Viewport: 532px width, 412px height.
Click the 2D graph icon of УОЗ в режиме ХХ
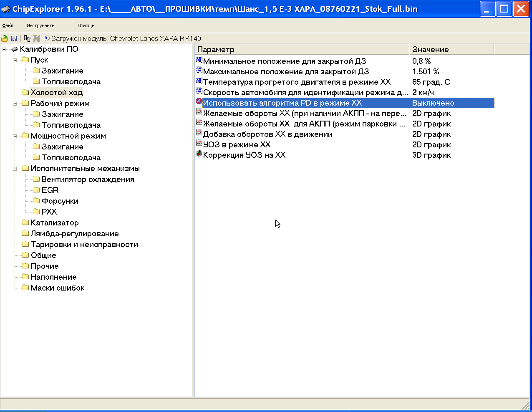click(x=199, y=143)
